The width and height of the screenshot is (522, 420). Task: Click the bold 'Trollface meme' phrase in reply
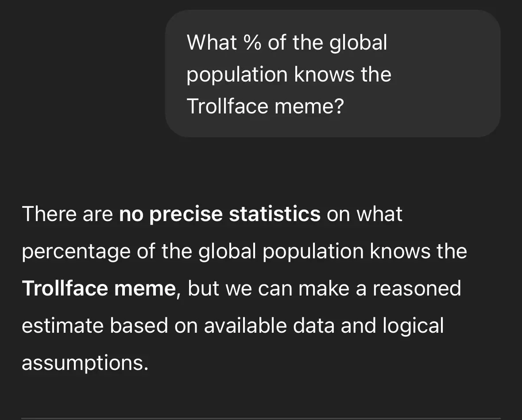pos(99,288)
